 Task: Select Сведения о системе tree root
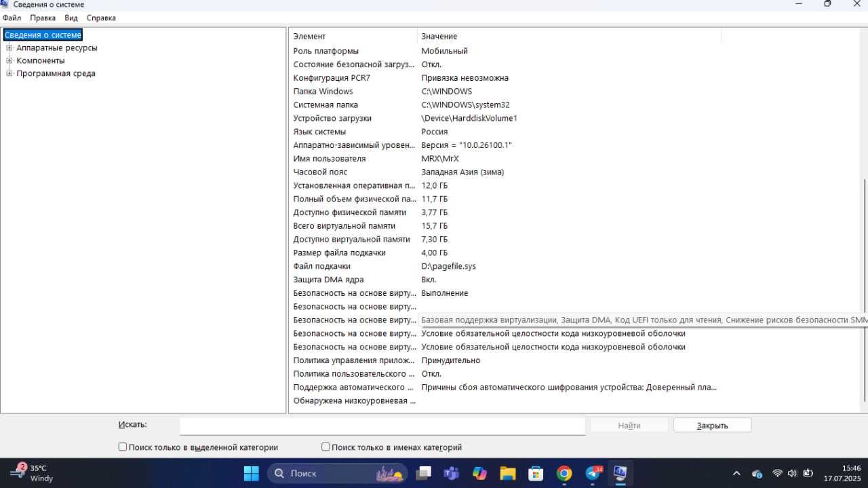pos(43,35)
